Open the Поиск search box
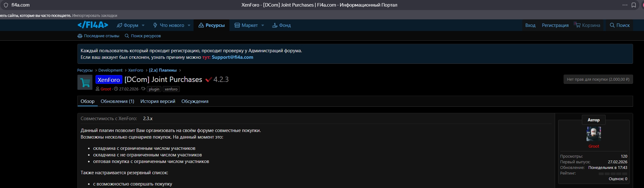644x188 pixels. click(620, 25)
